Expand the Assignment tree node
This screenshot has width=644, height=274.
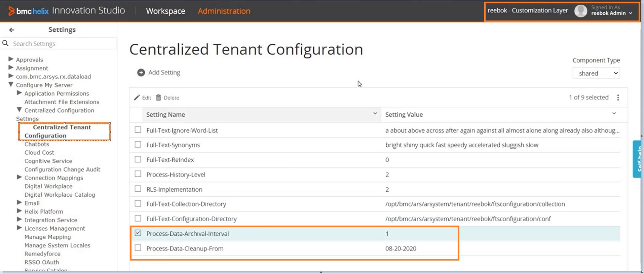coord(11,68)
